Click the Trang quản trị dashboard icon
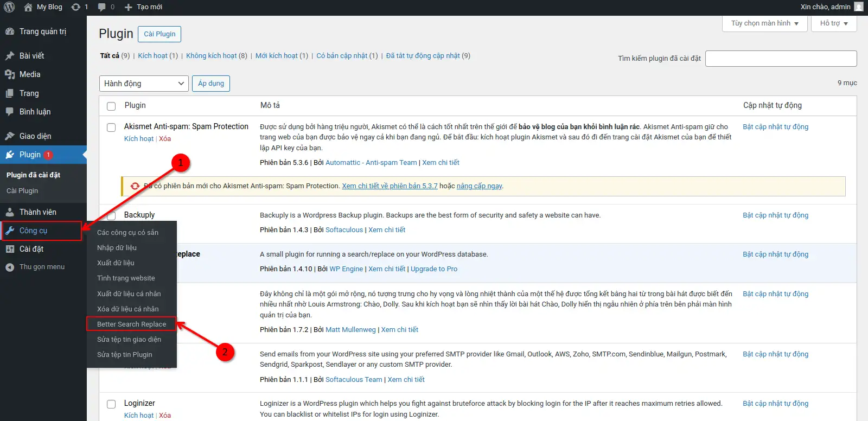This screenshot has height=421, width=868. (10, 31)
